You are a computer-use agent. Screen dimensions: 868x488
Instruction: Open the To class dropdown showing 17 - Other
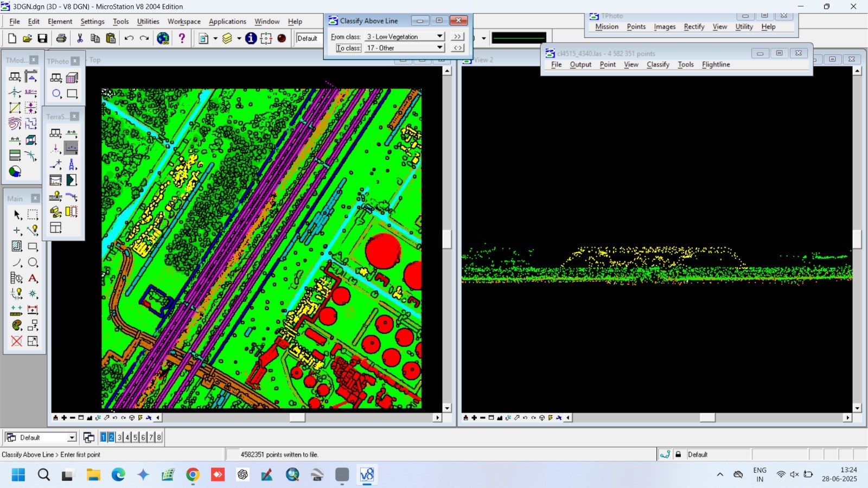coord(439,48)
